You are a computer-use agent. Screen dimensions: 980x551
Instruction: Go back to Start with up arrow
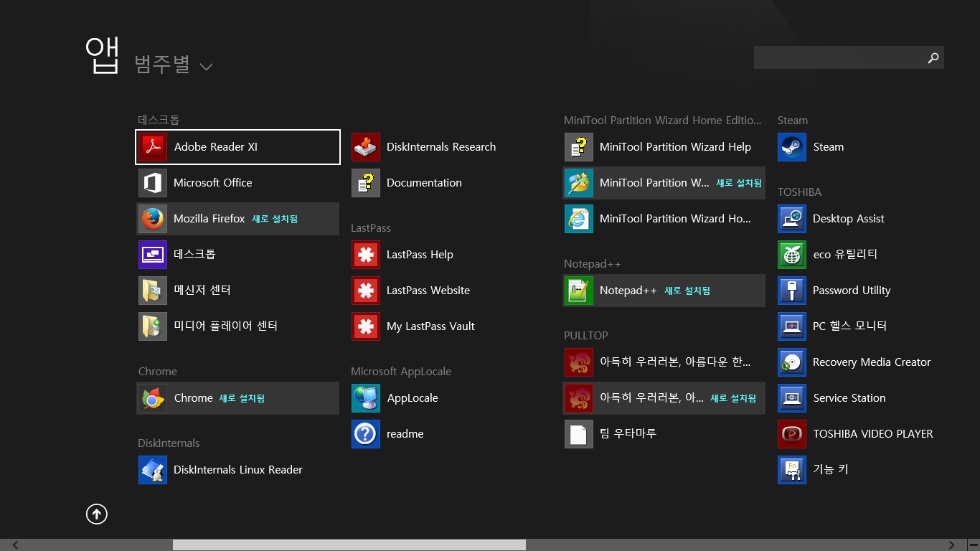(97, 514)
